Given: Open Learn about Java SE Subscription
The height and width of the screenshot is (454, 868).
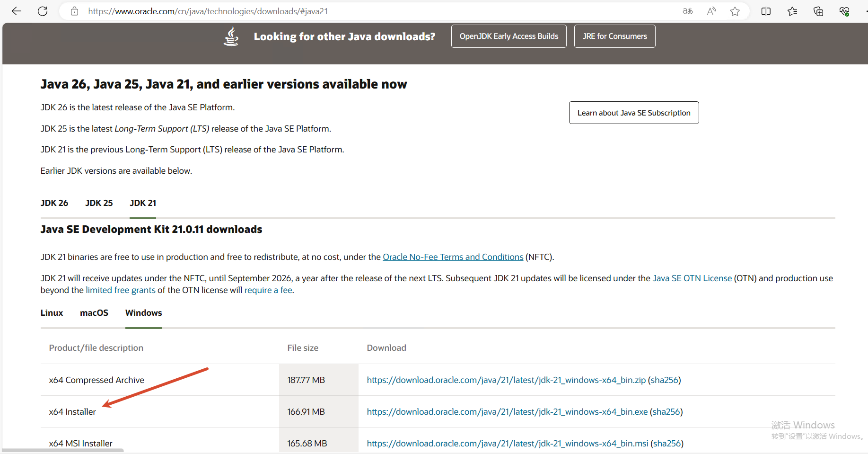Looking at the screenshot, I should point(634,113).
